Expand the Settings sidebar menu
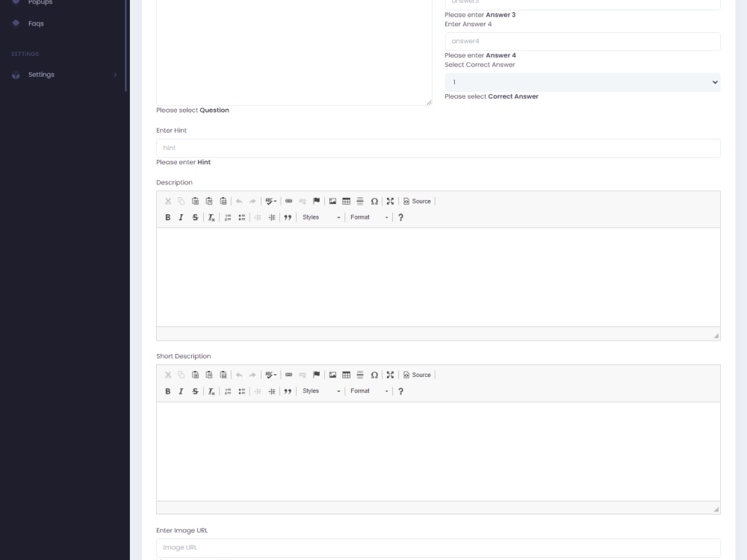747x560 pixels. click(x=41, y=74)
